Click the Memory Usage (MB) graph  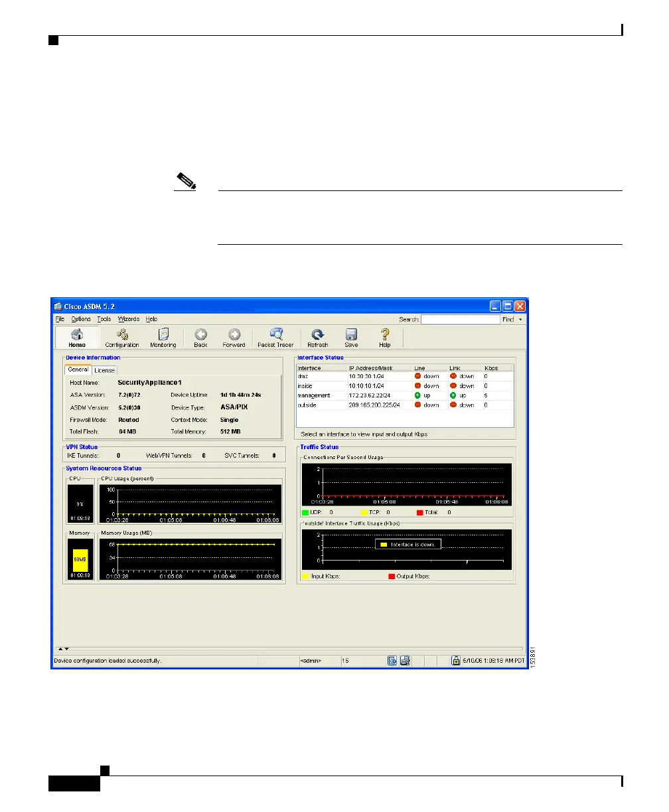[190, 559]
